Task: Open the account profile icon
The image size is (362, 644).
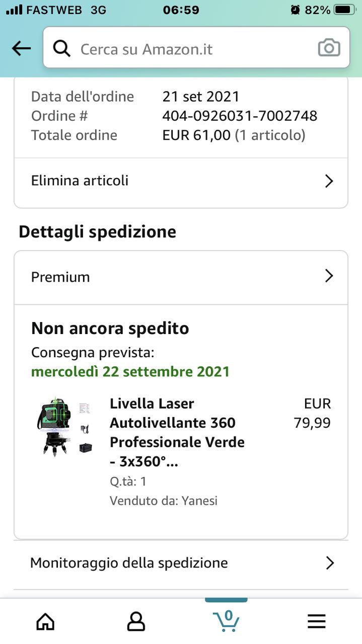Action: coord(136,622)
